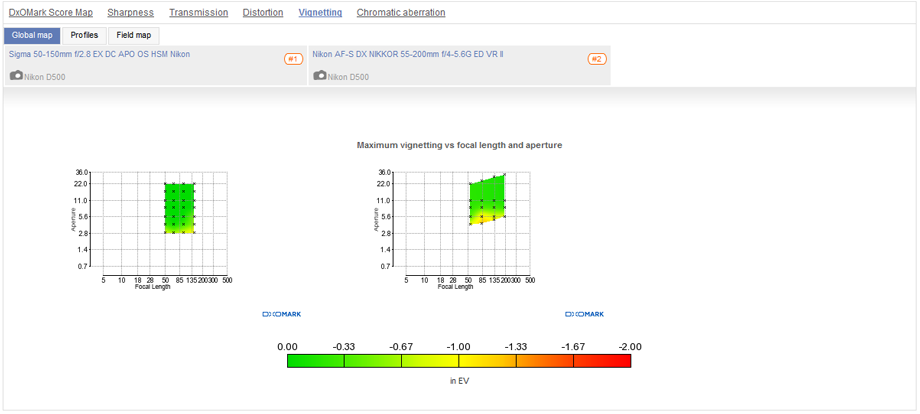Switch to Field map view
Viewport: 920px width, 414px height.
(x=134, y=35)
